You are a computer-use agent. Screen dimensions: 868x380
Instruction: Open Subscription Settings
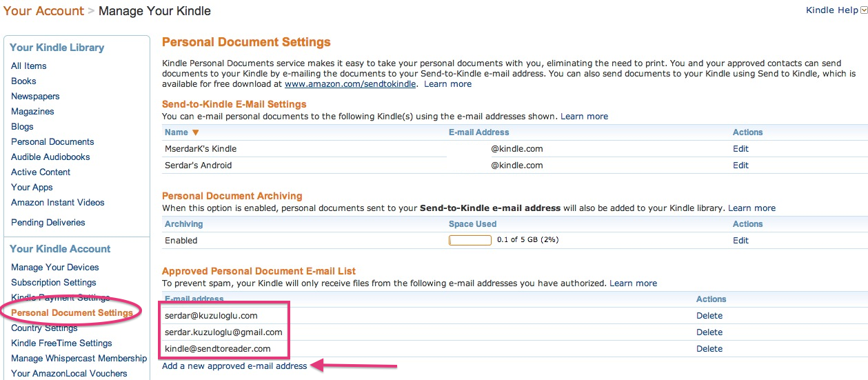(54, 283)
